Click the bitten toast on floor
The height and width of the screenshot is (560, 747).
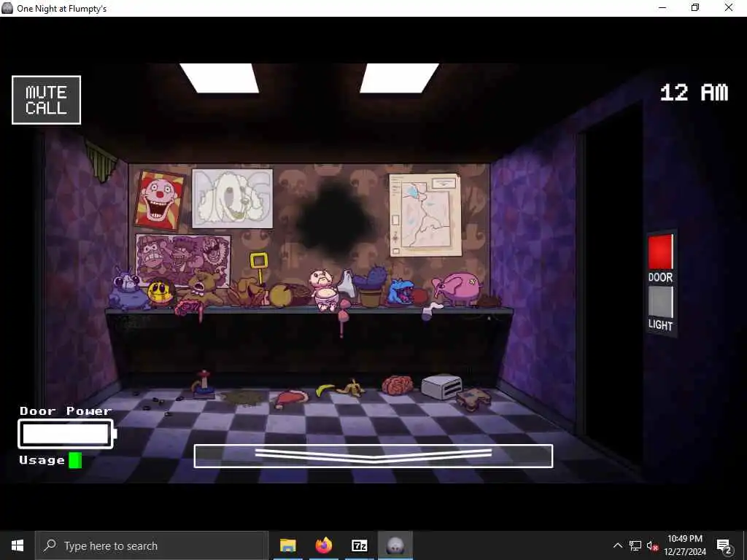473,399
